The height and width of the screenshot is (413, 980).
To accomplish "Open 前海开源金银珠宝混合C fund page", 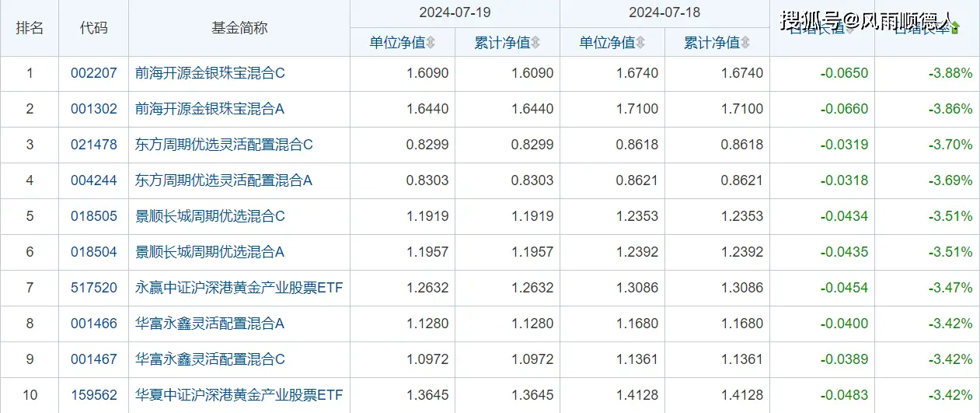I will point(211,74).
